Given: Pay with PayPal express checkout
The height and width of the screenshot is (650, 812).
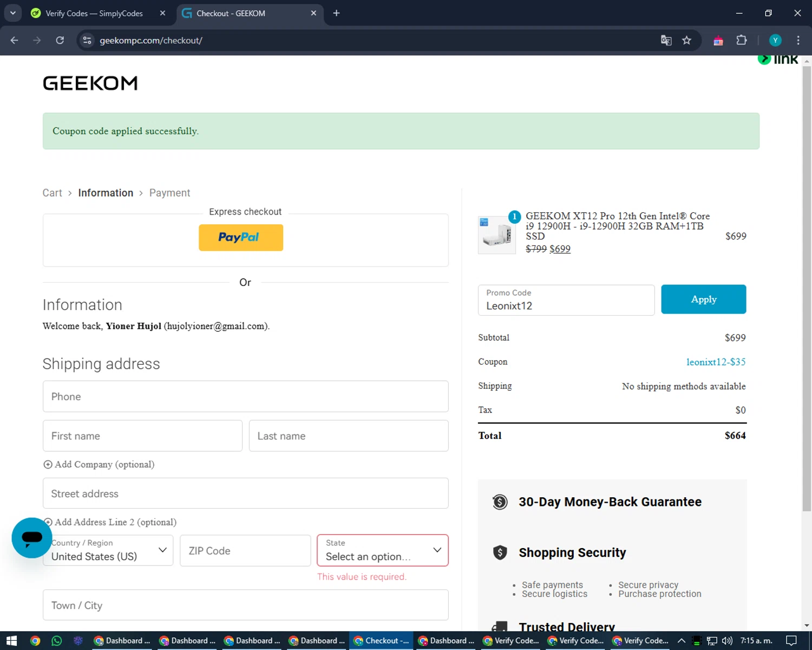Looking at the screenshot, I should (241, 237).
